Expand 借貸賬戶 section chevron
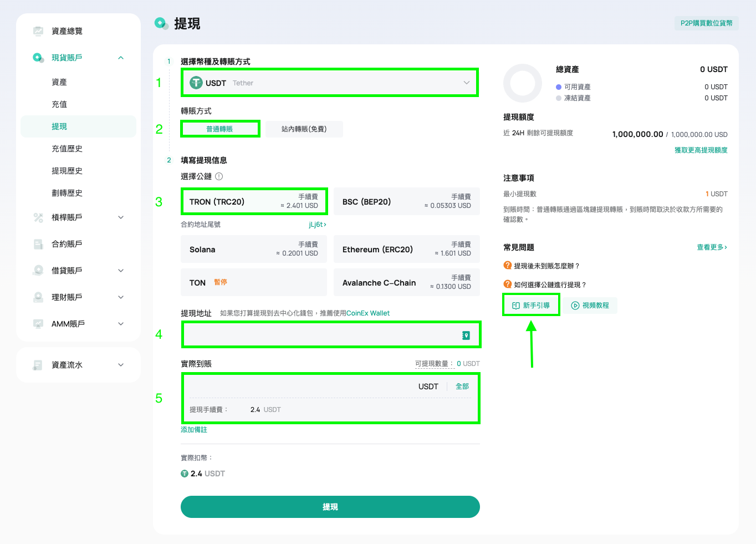The height and width of the screenshot is (544, 756). coord(121,271)
